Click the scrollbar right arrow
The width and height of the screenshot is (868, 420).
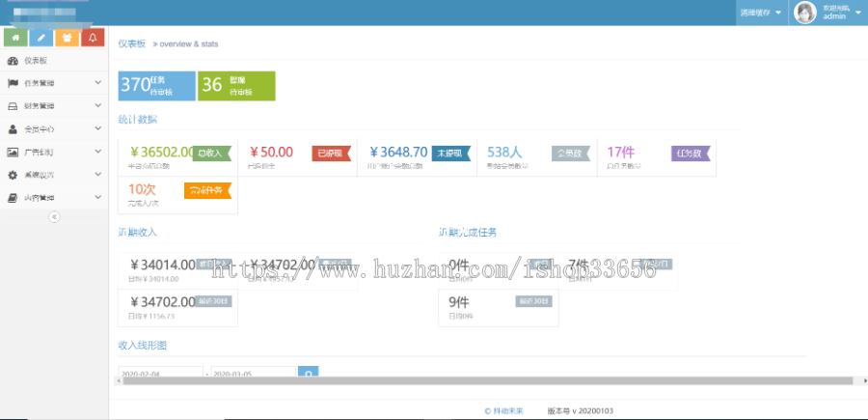(x=865, y=381)
